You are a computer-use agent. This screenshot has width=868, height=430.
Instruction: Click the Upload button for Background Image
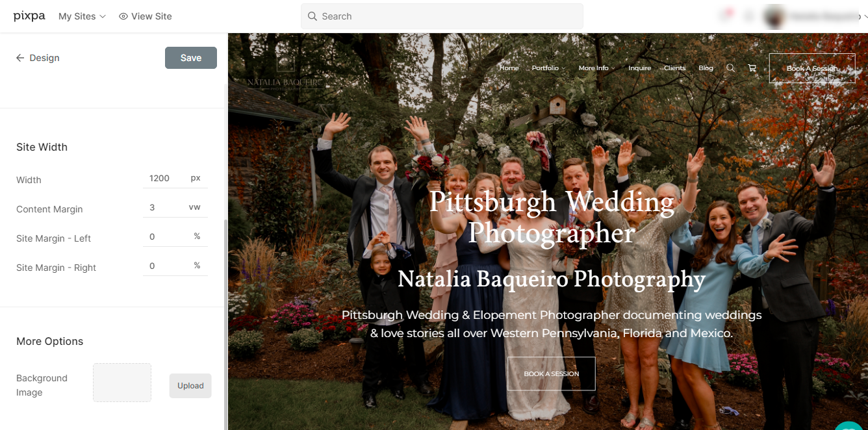[190, 386]
